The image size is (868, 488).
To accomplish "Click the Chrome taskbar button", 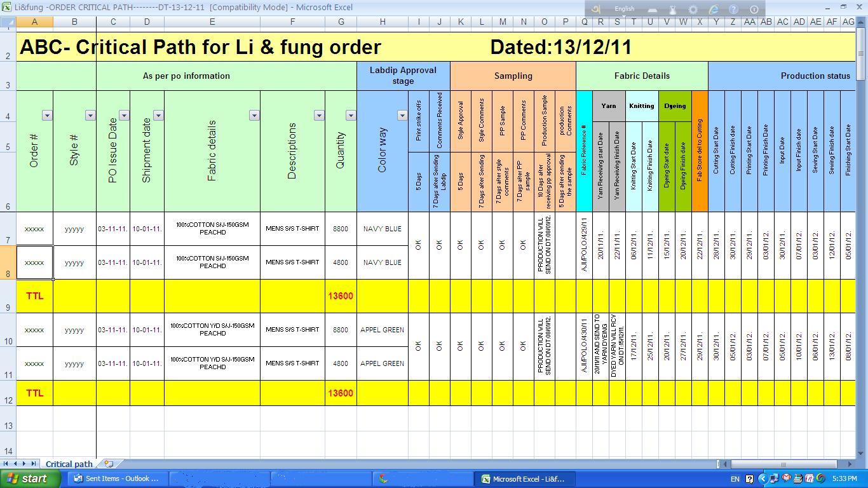I will (x=422, y=478).
